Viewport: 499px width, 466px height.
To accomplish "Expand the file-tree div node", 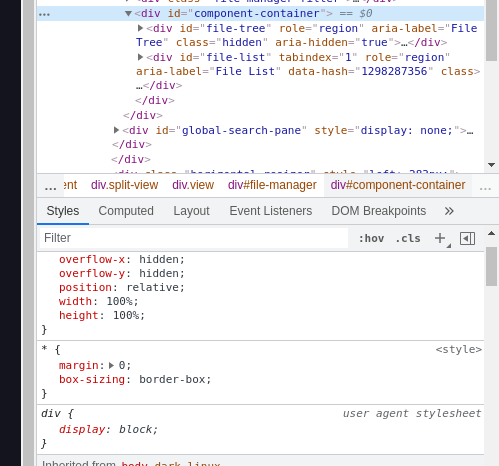I will (x=140, y=28).
